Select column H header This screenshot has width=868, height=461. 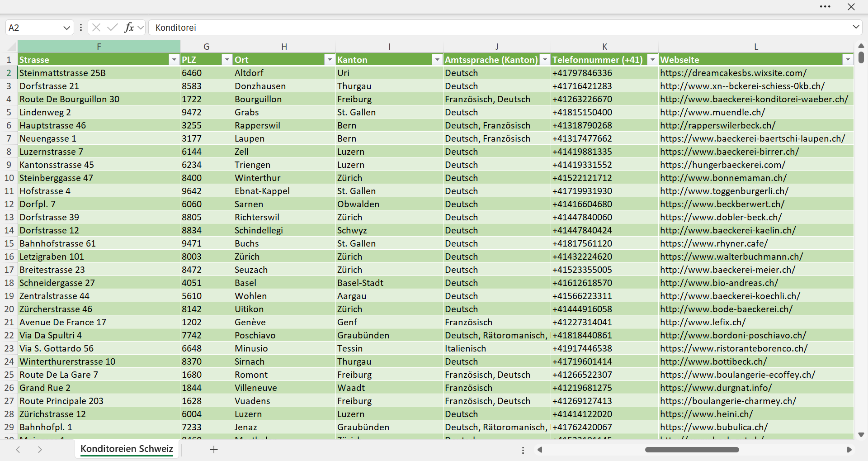284,47
